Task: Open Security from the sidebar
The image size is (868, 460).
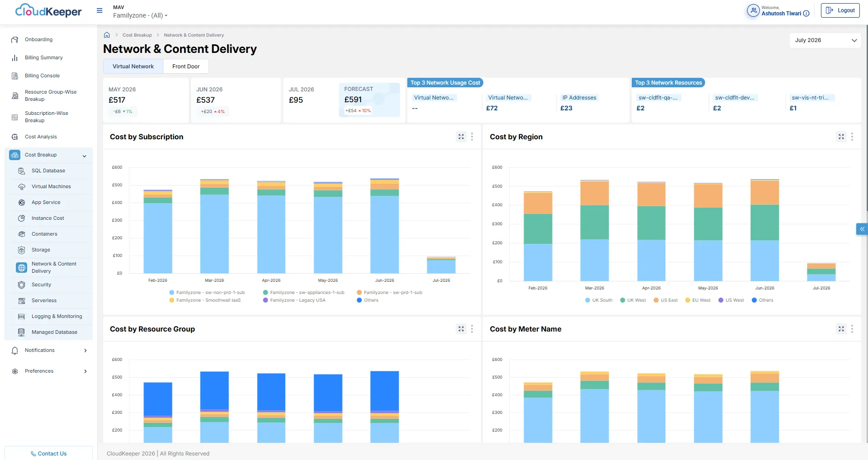Action: tap(41, 285)
